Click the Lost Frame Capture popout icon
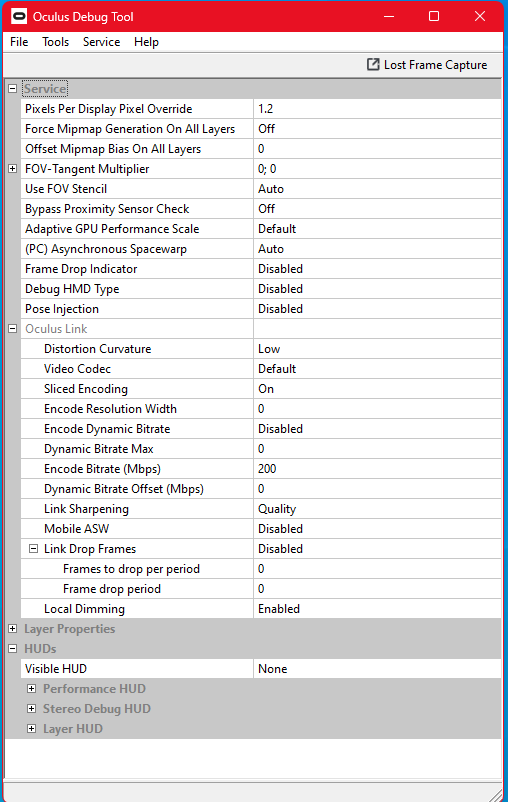The width and height of the screenshot is (508, 802). (373, 64)
